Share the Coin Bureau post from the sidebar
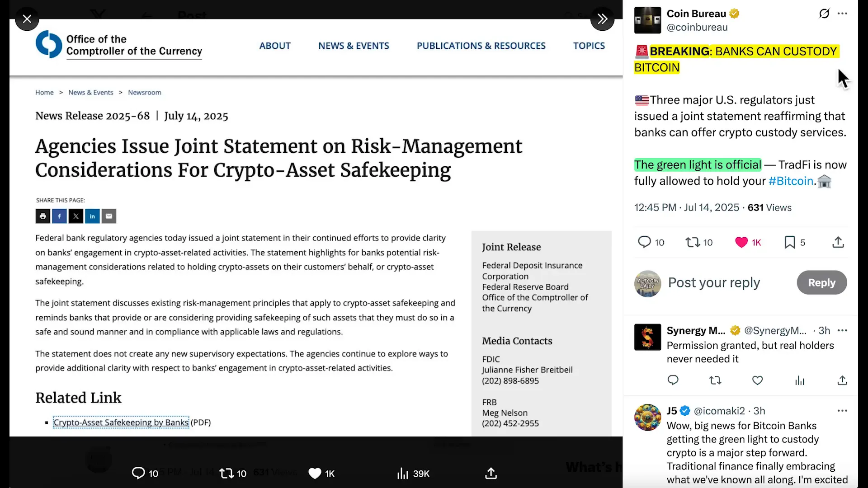 click(838, 242)
